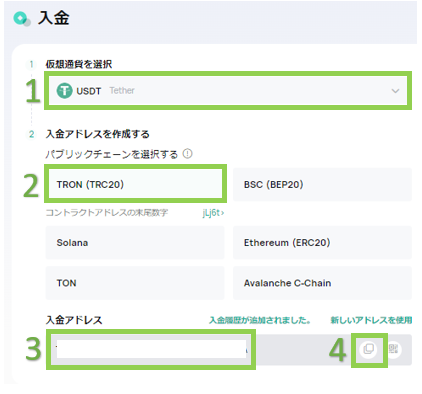
Task: Pick Avalanche C-Chain network
Action: 322,283
